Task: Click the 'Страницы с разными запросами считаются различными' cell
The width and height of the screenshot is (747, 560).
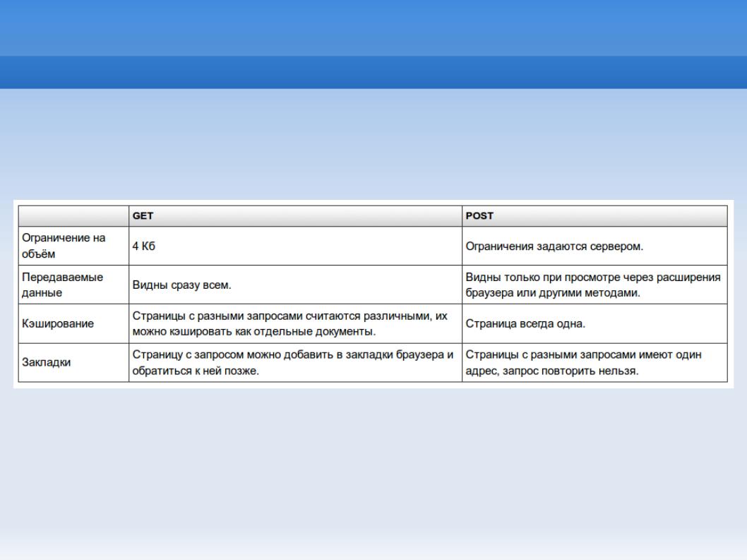Action: [x=295, y=323]
